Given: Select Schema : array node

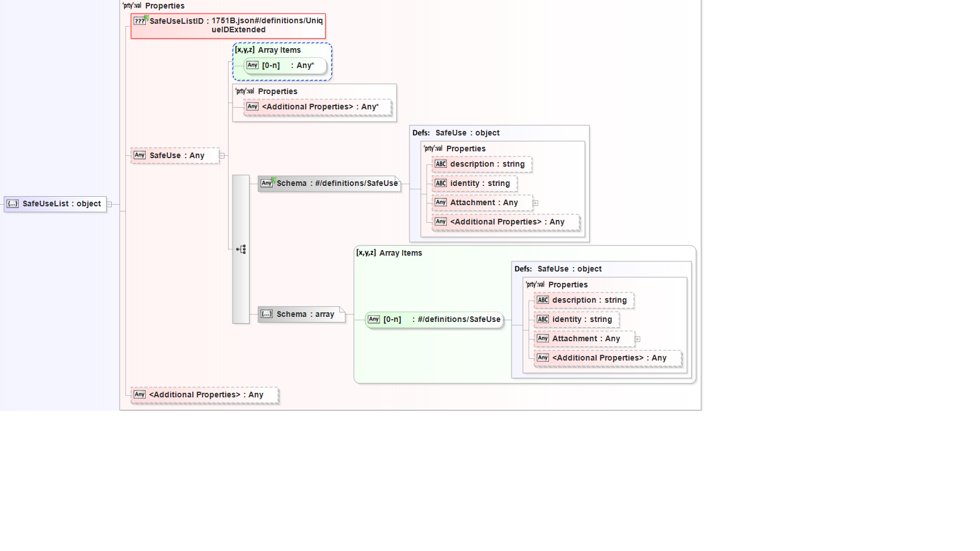Looking at the screenshot, I should (301, 314).
